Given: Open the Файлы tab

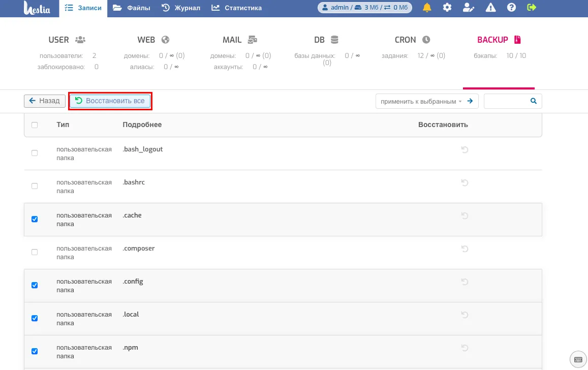Looking at the screenshot, I should coord(131,8).
